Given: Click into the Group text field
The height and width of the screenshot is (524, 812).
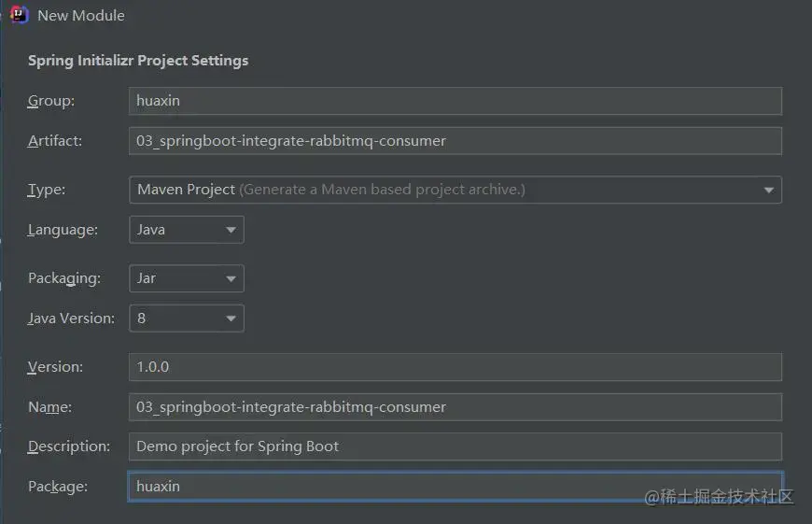Looking at the screenshot, I should click(x=455, y=101).
